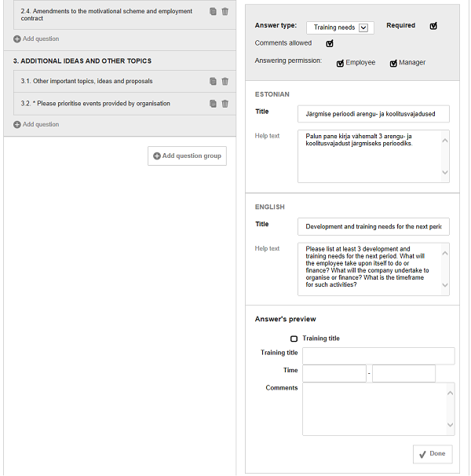Copy question 3.2 Please prioritise events
Image resolution: width=471 pixels, height=476 pixels.
click(x=213, y=104)
